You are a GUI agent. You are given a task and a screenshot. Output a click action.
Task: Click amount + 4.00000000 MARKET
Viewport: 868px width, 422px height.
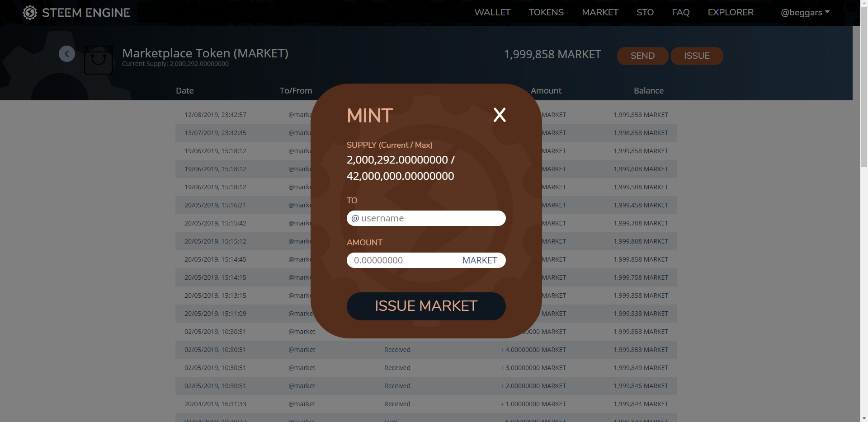(x=533, y=350)
